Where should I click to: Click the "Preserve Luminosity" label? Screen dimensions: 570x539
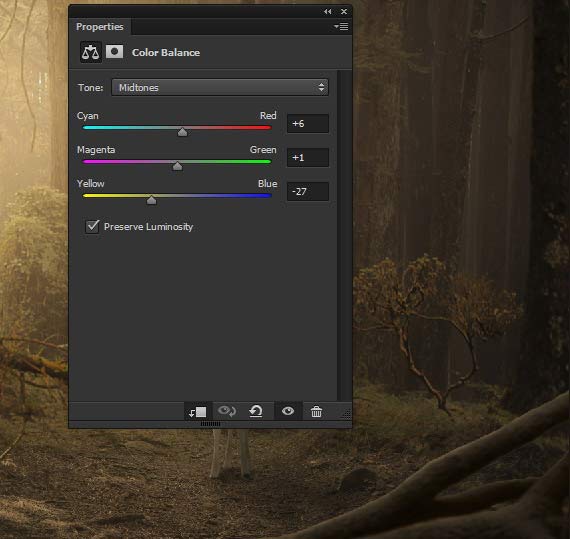pos(148,227)
